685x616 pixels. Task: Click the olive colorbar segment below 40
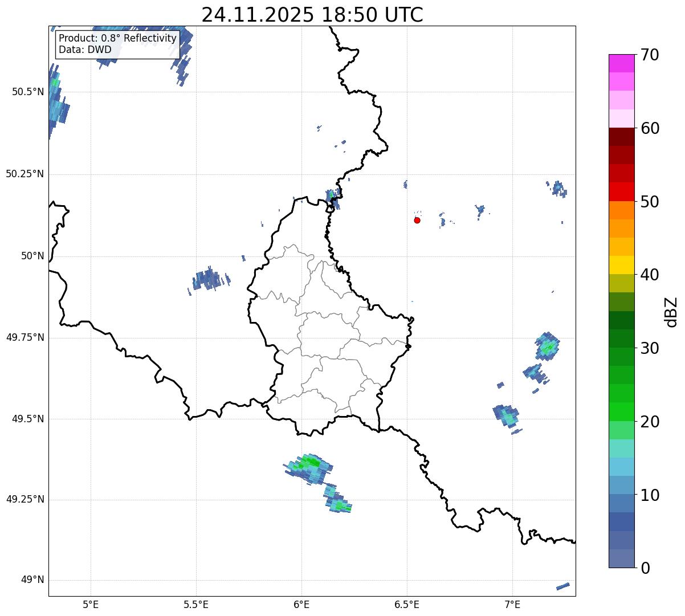621,283
